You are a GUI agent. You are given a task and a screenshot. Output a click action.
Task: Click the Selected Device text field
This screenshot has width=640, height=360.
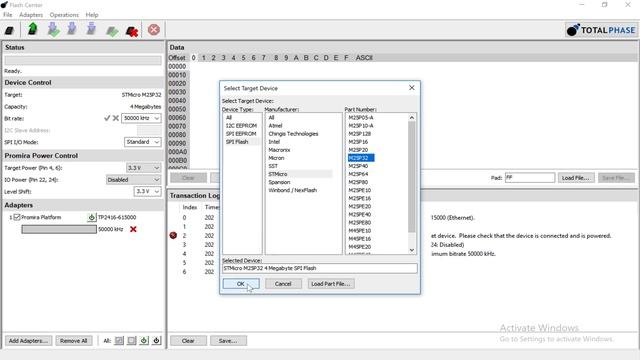[320, 268]
